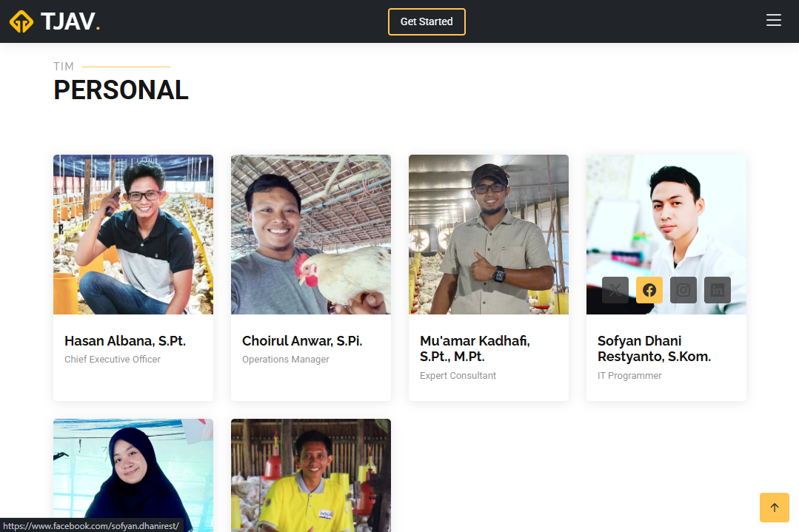Click the TJAV diamond logo icon

[21, 21]
